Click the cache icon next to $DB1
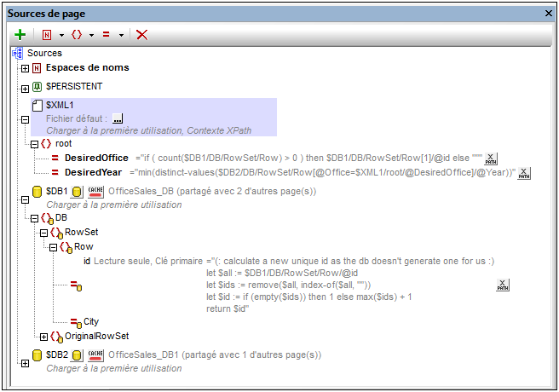 point(95,192)
